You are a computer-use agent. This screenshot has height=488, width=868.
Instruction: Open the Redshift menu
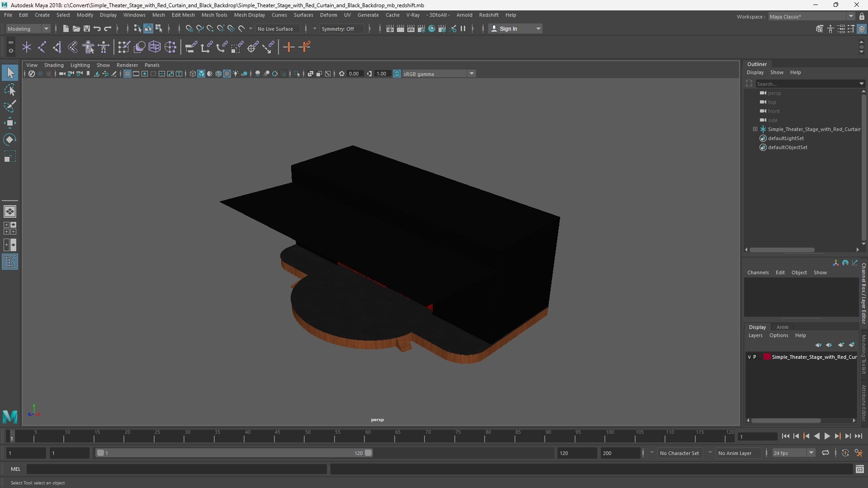tap(489, 15)
